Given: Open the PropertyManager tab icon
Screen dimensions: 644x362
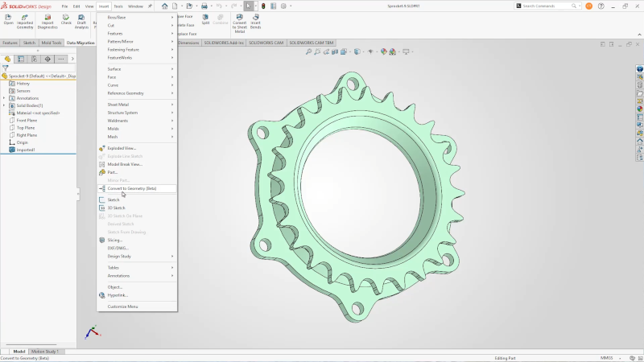Looking at the screenshot, I should [21, 59].
